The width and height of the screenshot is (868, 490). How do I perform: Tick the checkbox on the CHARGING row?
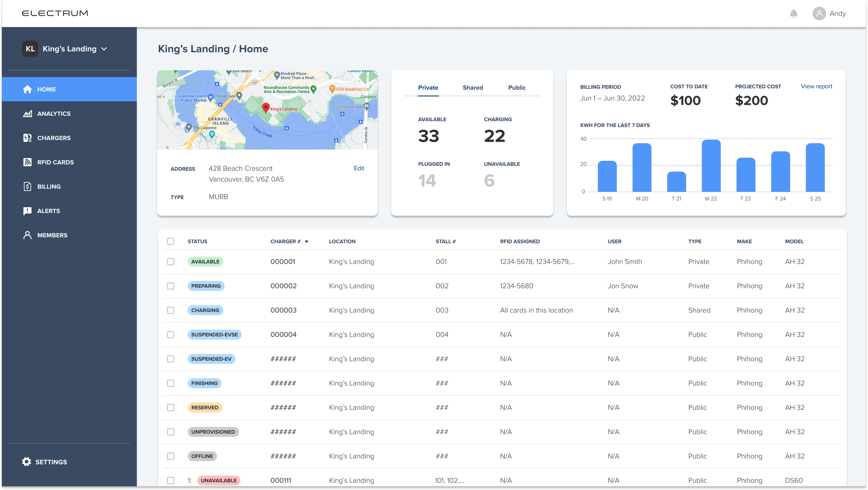(170, 310)
